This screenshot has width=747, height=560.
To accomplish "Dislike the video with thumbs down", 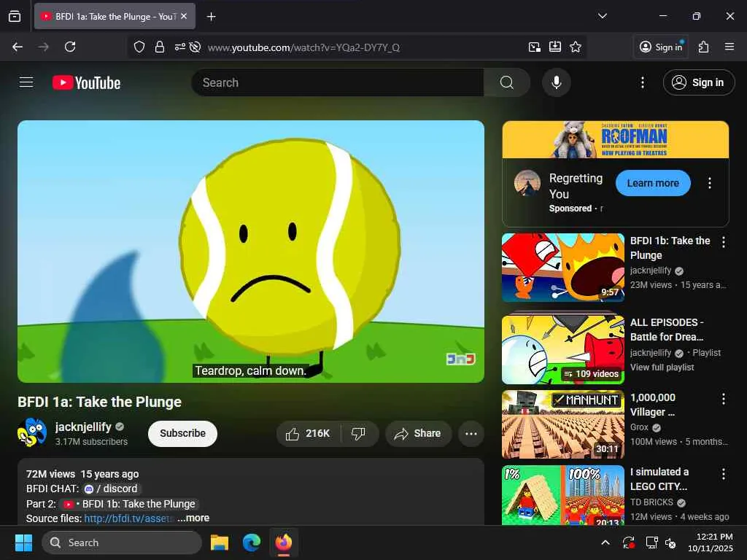I will pos(358,433).
